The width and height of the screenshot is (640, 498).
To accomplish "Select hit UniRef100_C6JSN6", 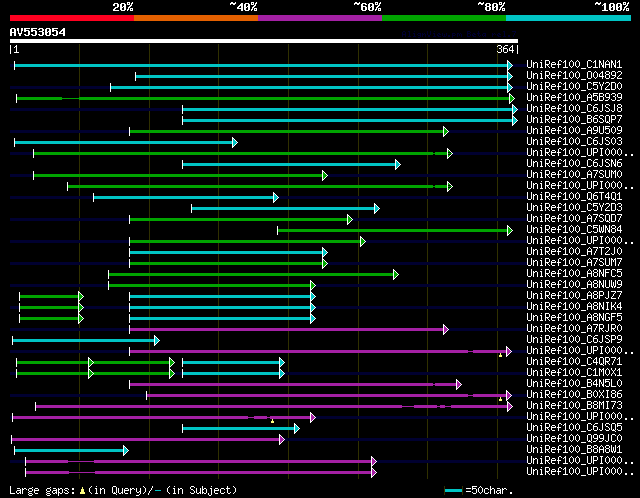I will (x=574, y=164).
